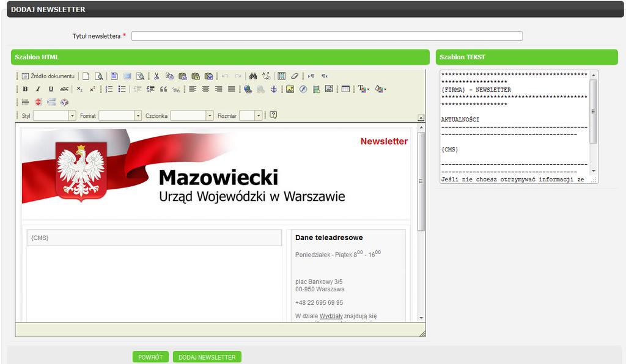Click the text template scrollbar up arrow

pyautogui.click(x=594, y=75)
